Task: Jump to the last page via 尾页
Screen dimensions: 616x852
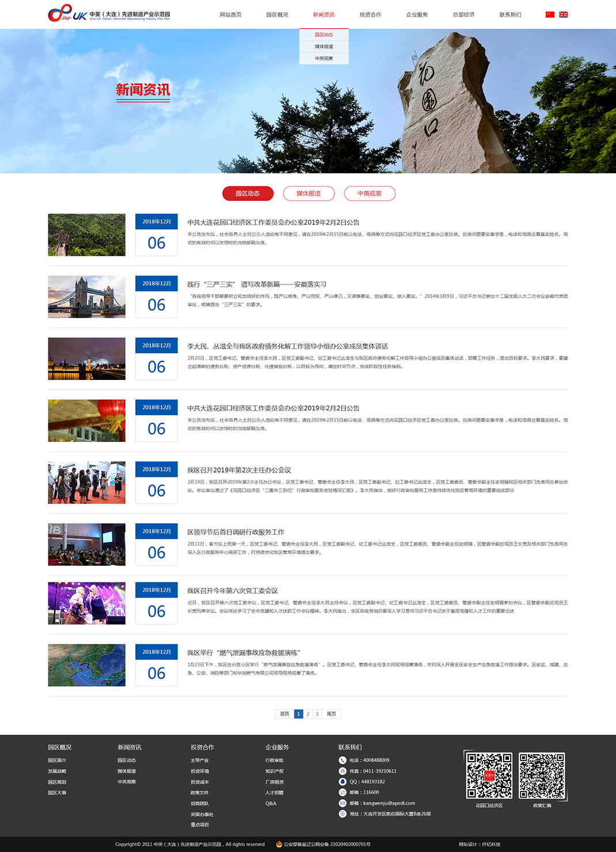Action: point(332,714)
